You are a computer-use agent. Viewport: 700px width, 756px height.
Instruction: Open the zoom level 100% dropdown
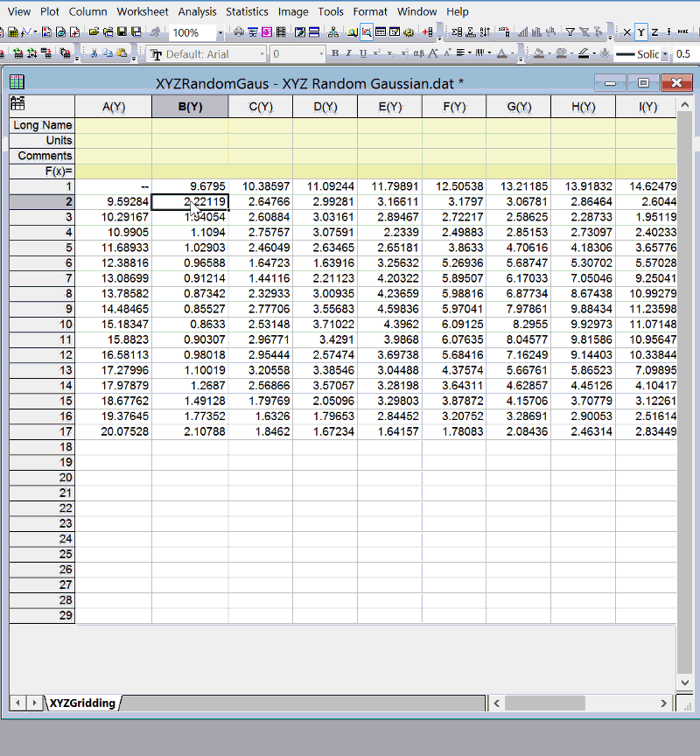pos(220,32)
